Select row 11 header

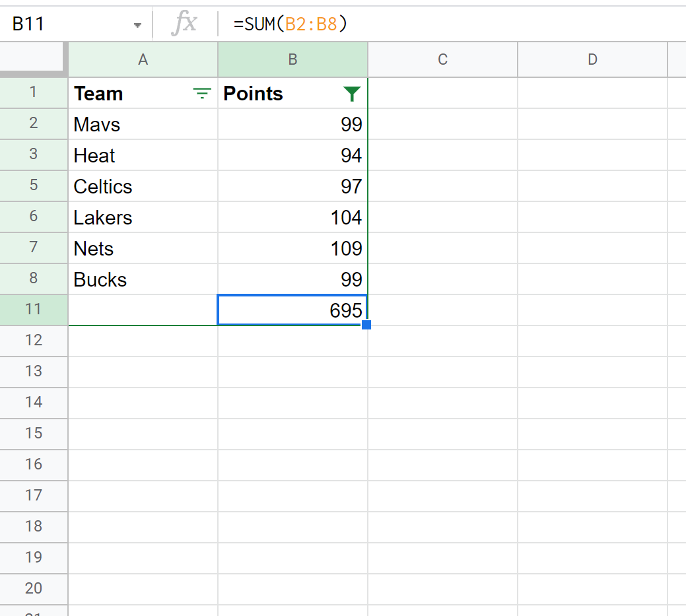tap(34, 309)
